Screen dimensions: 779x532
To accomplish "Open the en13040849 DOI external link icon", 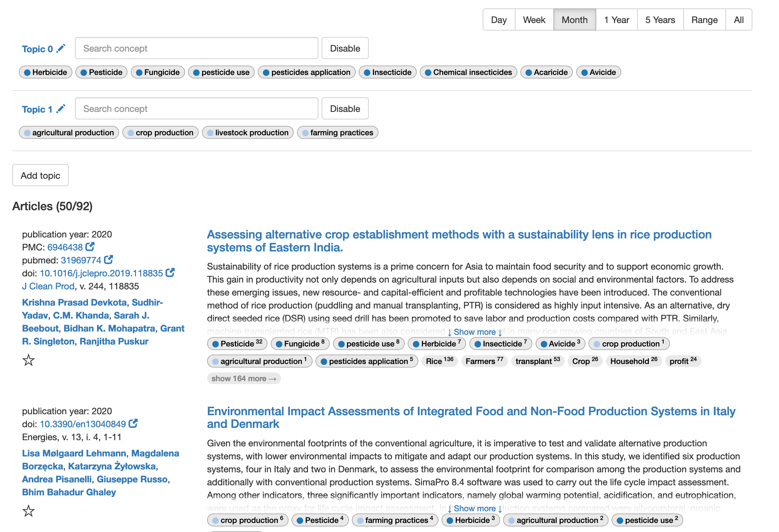I will 133,423.
